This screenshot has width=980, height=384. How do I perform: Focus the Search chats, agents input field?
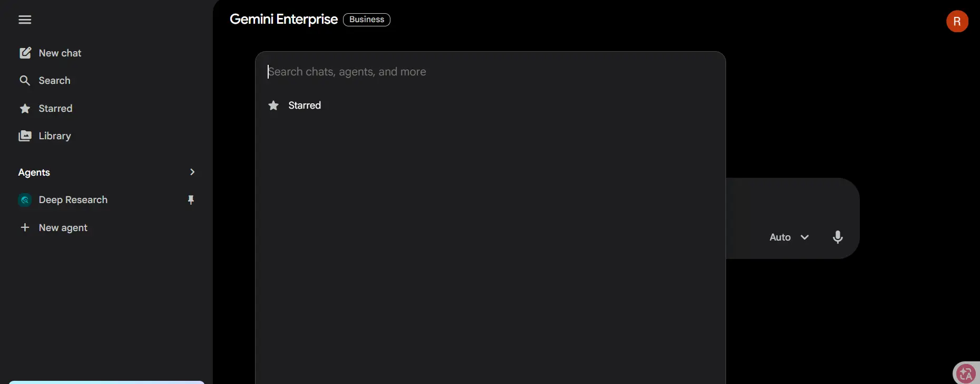point(490,72)
